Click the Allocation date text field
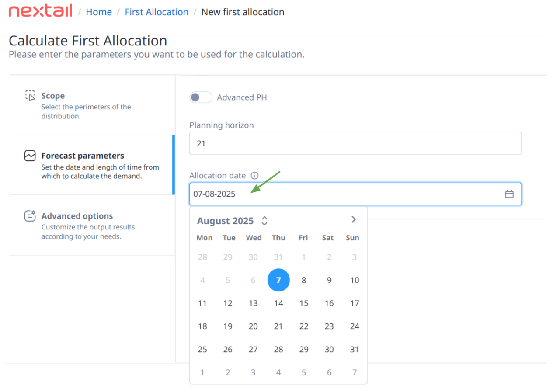The width and height of the screenshot is (553, 392). 355,194
